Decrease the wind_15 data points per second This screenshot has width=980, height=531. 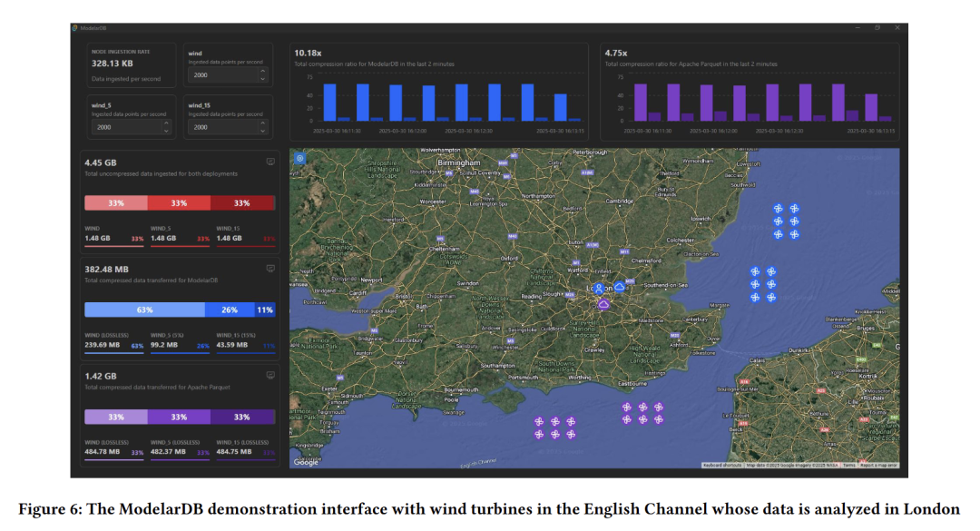pos(262,131)
